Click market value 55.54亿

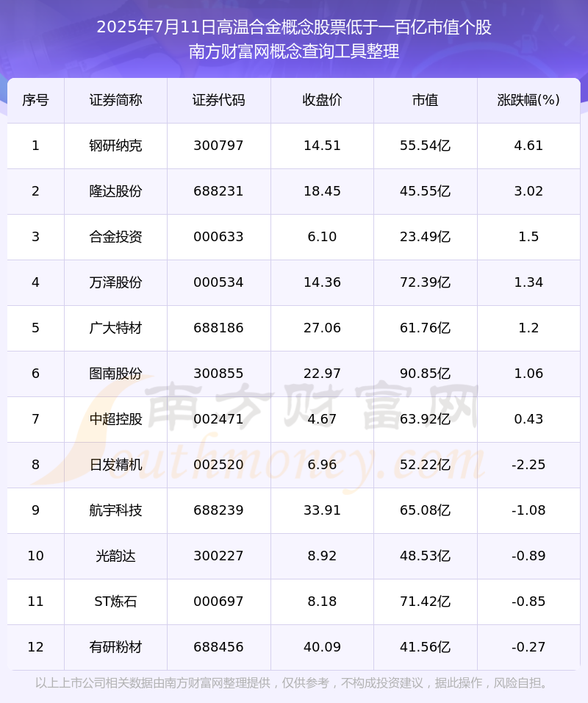(x=426, y=146)
